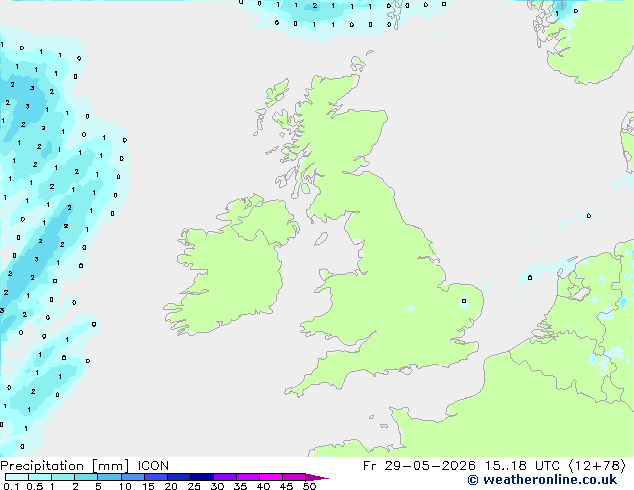Image resolution: width=634 pixels, height=490 pixels.
Task: Click the legend label '20'
Action: point(171,486)
